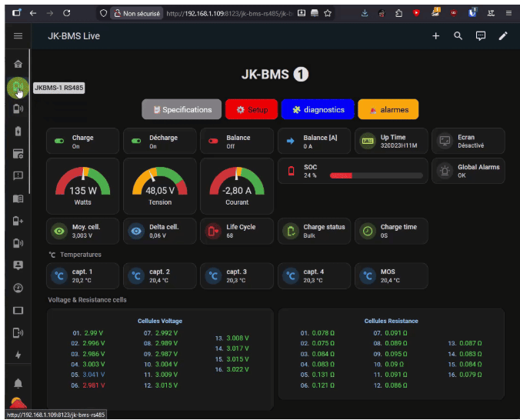Click the Cellules Resistance heading
The width and height of the screenshot is (520, 420).
pyautogui.click(x=391, y=321)
